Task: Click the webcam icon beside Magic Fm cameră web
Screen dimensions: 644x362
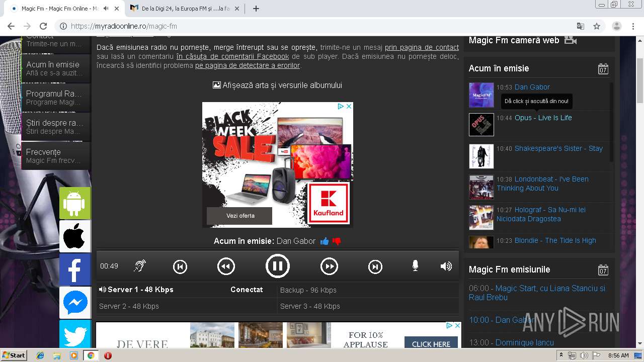Action: [x=570, y=40]
